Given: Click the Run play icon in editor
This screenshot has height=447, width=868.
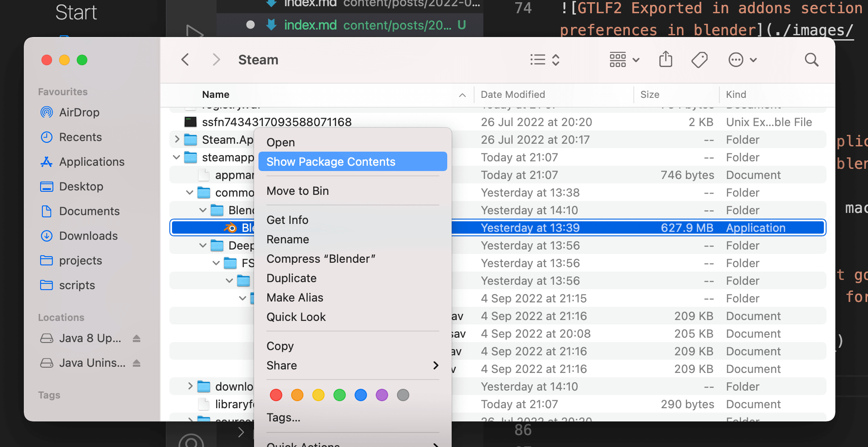Looking at the screenshot, I should click(x=195, y=31).
